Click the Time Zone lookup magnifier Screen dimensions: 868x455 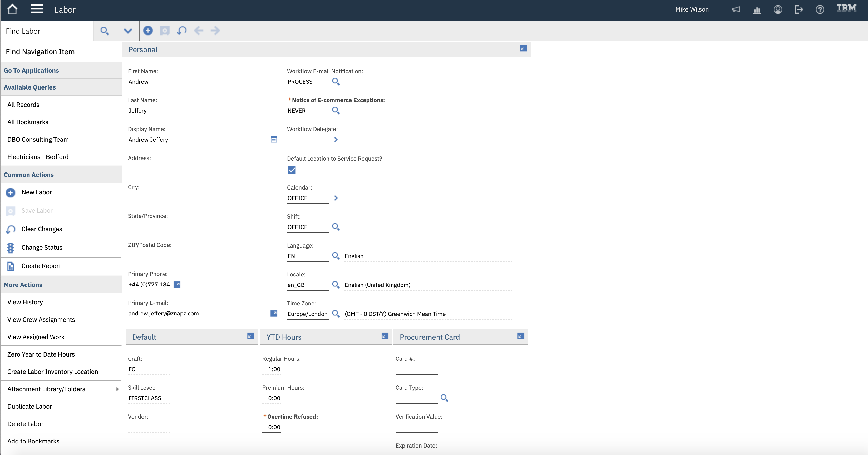pyautogui.click(x=336, y=314)
